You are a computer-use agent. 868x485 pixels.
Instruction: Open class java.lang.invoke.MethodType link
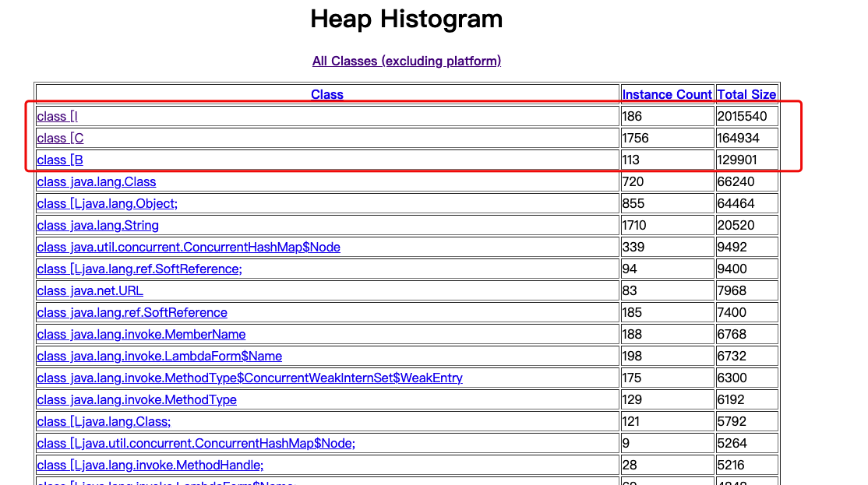[136, 399]
